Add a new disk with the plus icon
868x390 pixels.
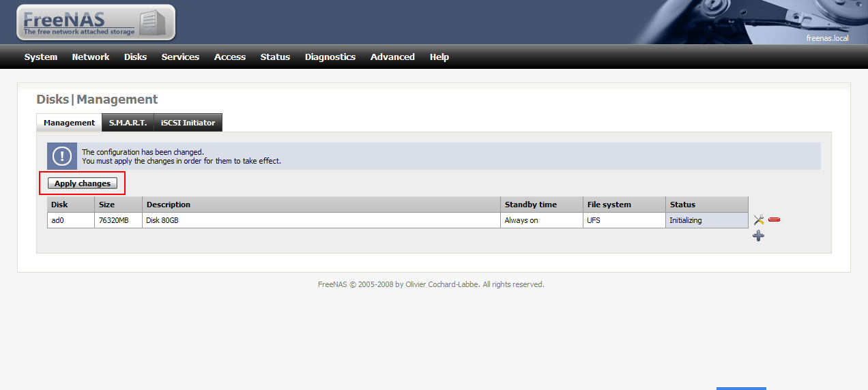(759, 235)
